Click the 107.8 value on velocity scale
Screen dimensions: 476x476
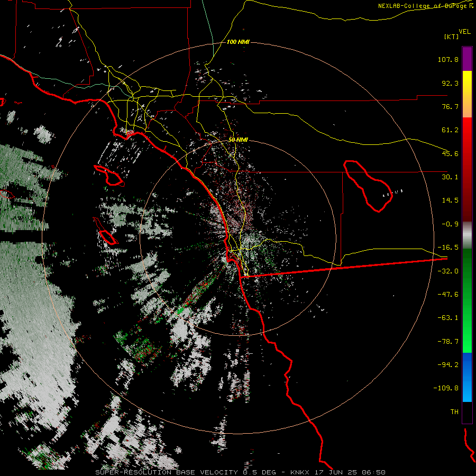[x=448, y=59]
